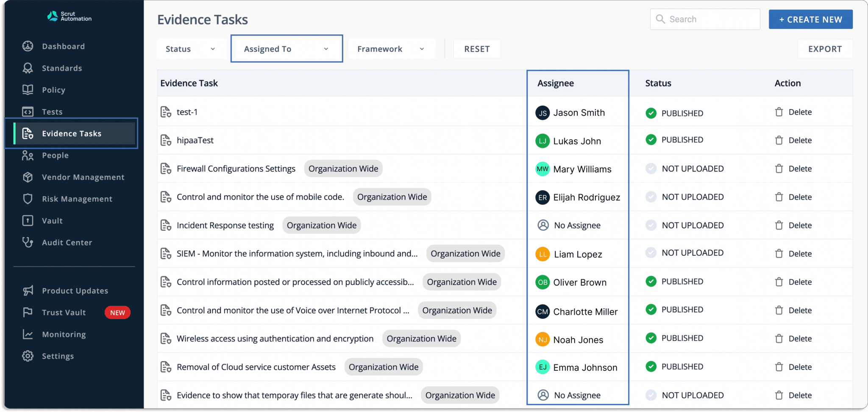Image resolution: width=868 pixels, height=412 pixels.
Task: Delete the task assigned to Charlotte Miller
Action: coord(793,310)
